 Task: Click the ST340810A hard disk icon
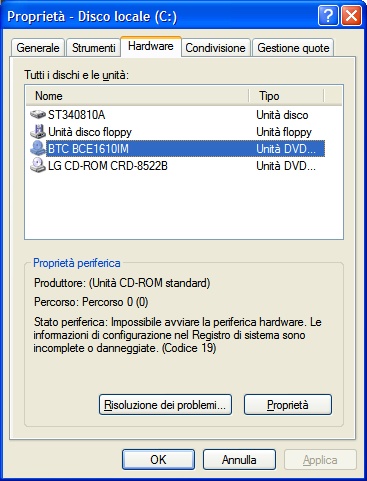38,115
